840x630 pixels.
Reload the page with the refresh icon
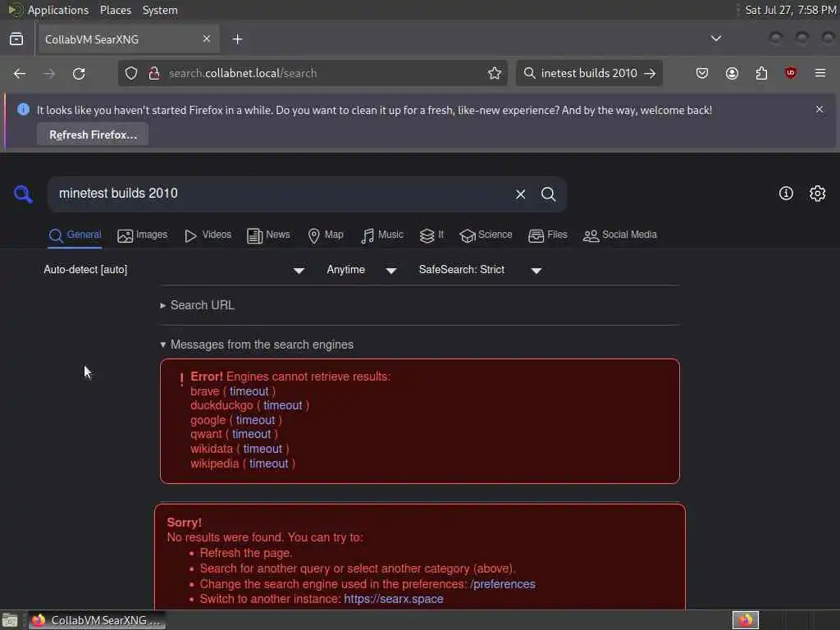click(79, 73)
